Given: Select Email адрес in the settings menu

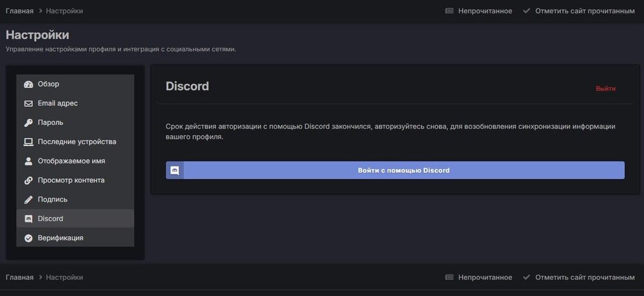Looking at the screenshot, I should (57, 104).
